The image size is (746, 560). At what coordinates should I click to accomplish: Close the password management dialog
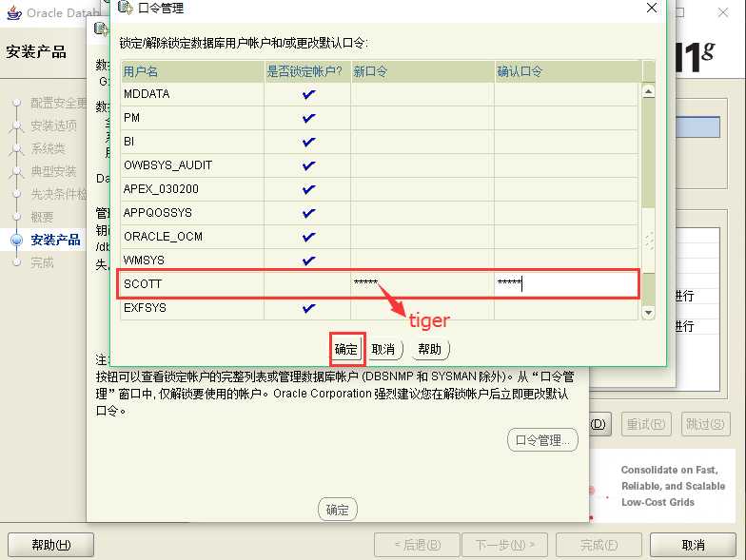click(652, 8)
